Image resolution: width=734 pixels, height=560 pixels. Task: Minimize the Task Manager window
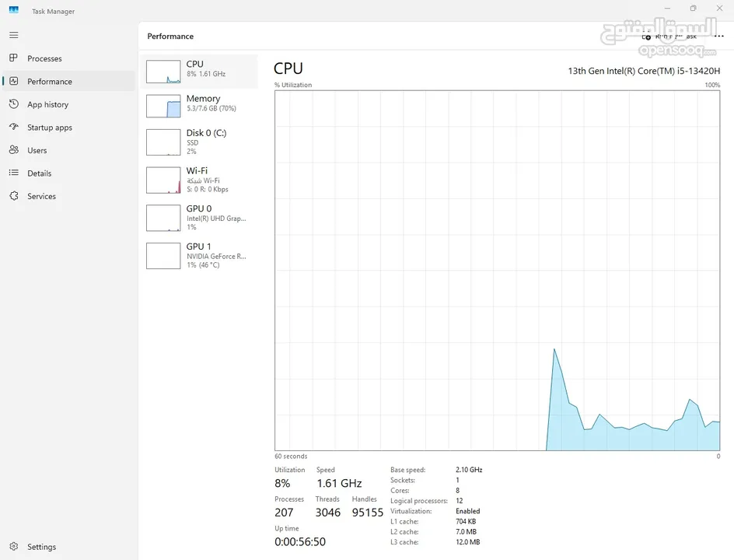point(668,8)
